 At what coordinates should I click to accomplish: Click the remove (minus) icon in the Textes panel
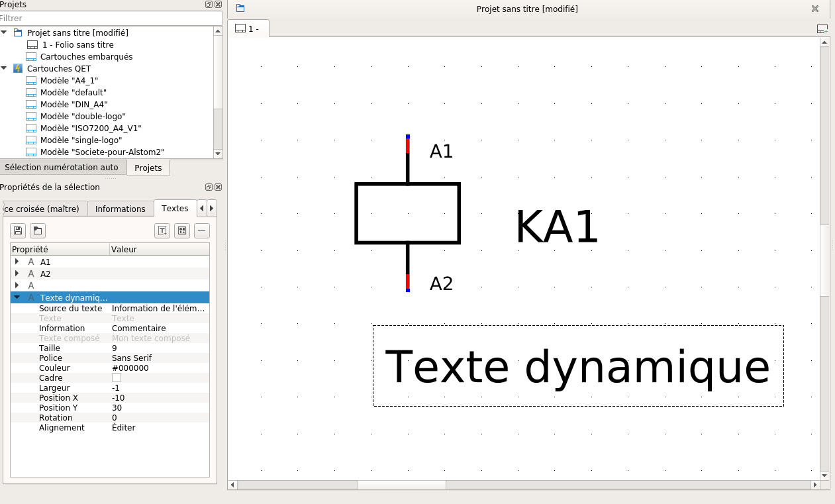point(202,230)
